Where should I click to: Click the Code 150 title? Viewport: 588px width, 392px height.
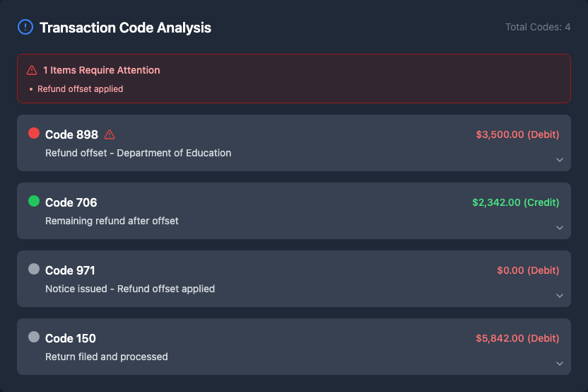point(71,338)
